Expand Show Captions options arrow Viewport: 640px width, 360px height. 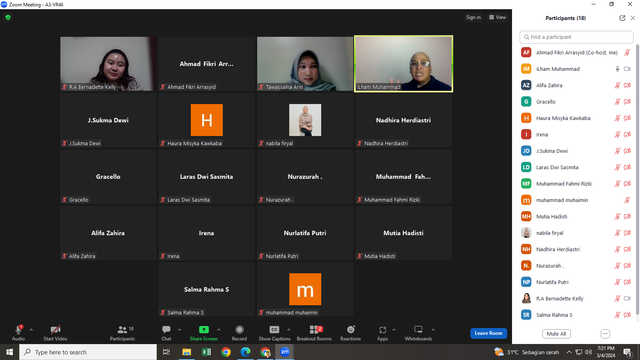[289, 329]
